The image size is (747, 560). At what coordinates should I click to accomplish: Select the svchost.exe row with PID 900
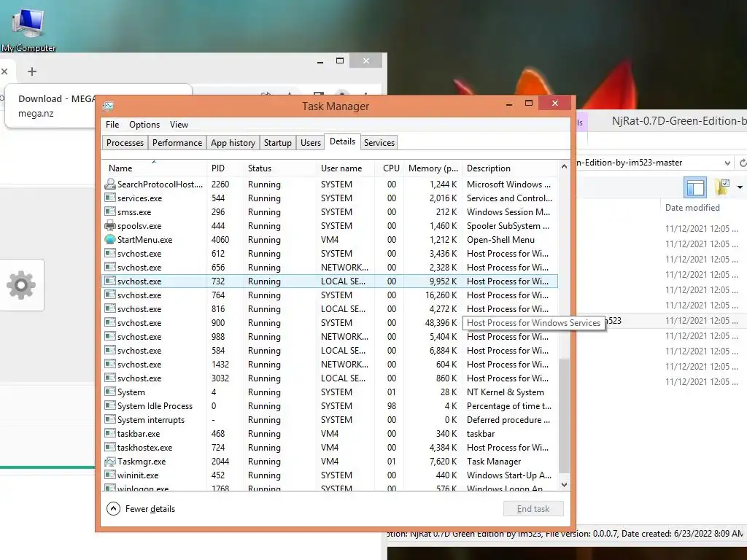pos(330,322)
